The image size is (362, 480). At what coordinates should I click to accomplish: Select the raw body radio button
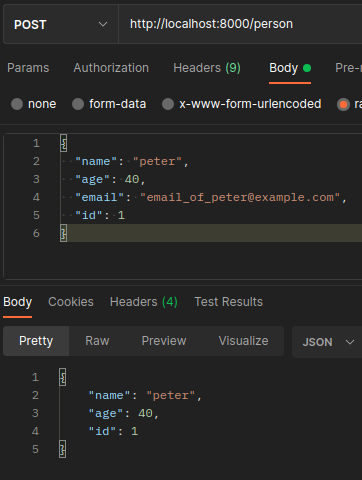(343, 104)
